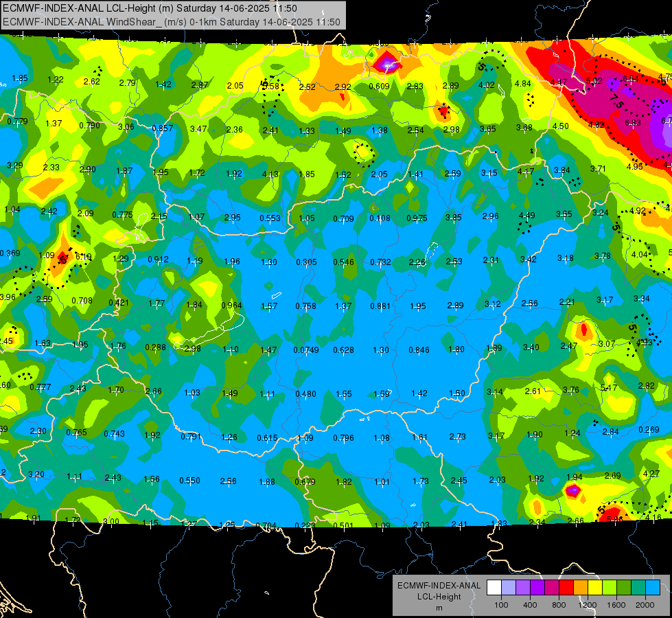This screenshot has width=672, height=618.
Task: Click the light blue legend swatch
Action: [x=653, y=587]
